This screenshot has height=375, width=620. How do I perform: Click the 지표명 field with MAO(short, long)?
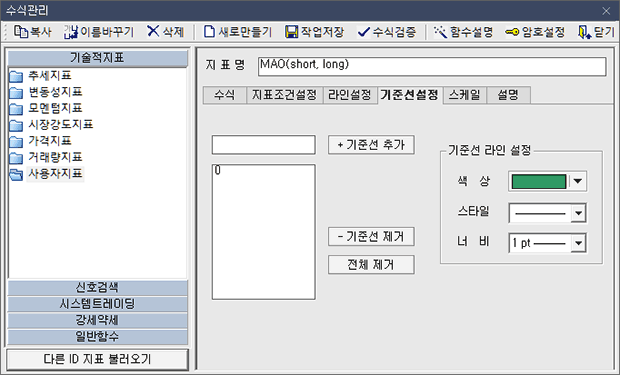[x=432, y=66]
